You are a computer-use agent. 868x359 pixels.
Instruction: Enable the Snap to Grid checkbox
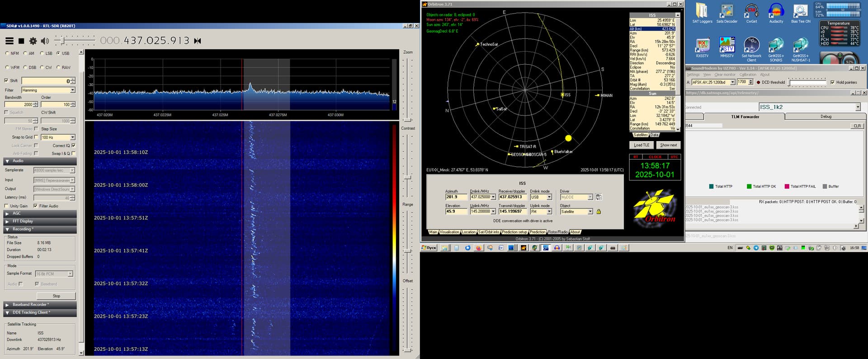point(36,137)
